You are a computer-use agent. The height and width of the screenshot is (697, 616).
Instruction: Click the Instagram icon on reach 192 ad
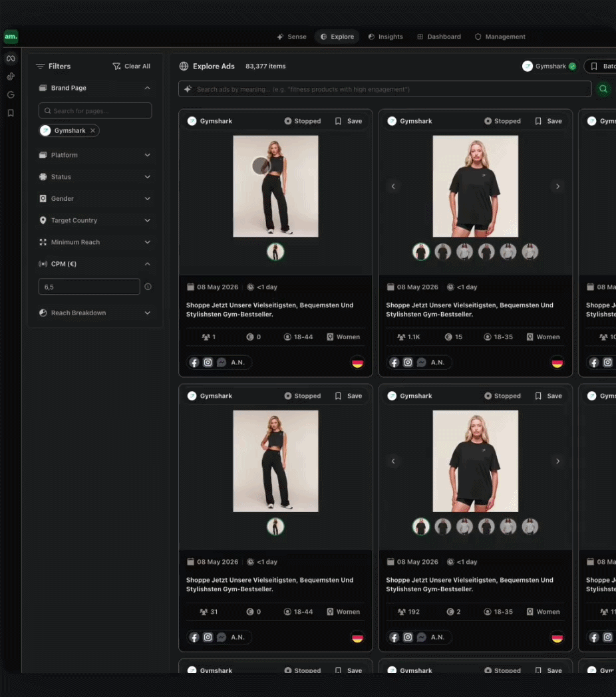tap(408, 637)
